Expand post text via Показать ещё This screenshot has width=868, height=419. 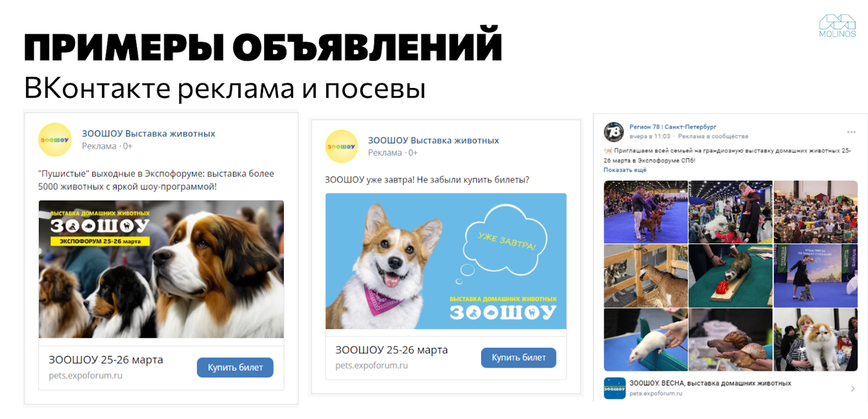(x=625, y=170)
